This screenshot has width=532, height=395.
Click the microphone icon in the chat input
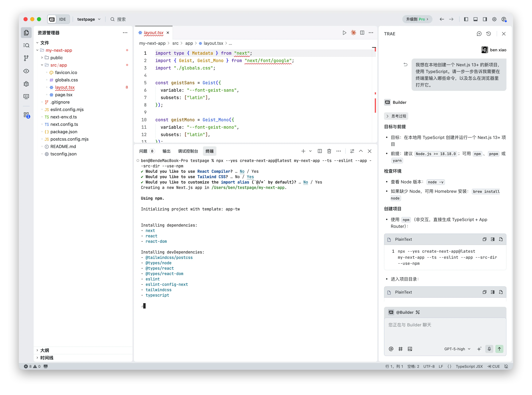489,349
